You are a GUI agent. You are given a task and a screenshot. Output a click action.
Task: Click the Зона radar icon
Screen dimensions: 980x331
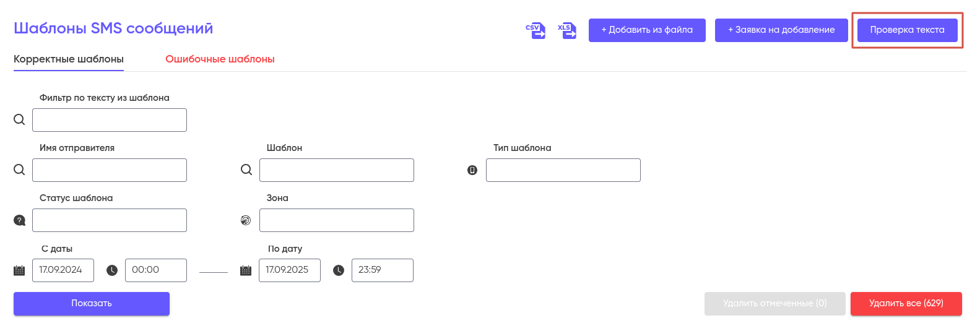246,220
